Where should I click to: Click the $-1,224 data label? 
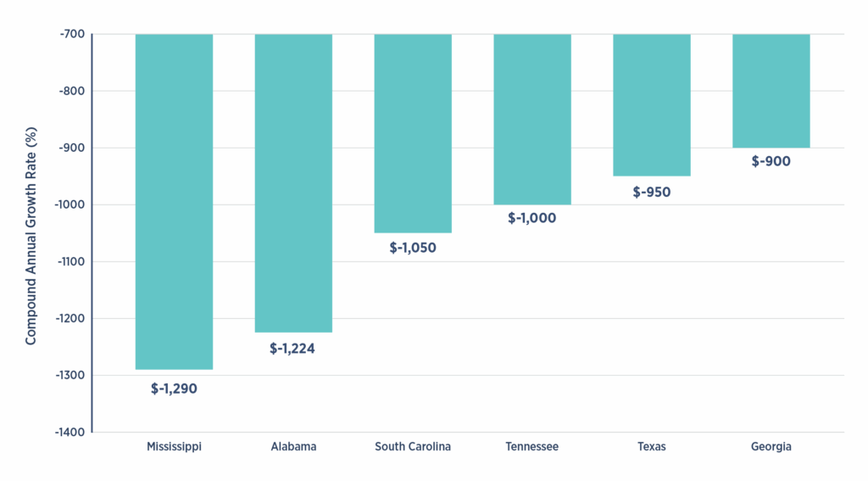click(292, 349)
